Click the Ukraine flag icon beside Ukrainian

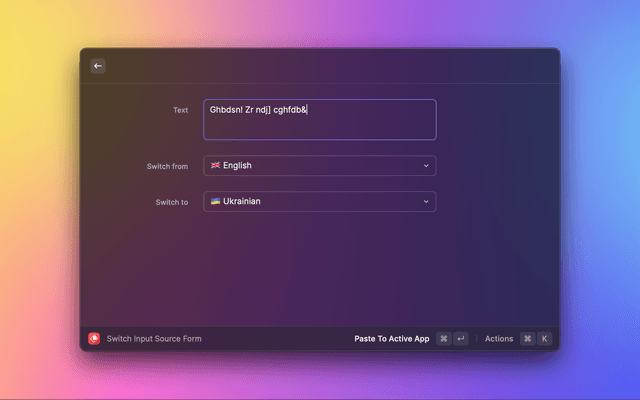point(215,201)
